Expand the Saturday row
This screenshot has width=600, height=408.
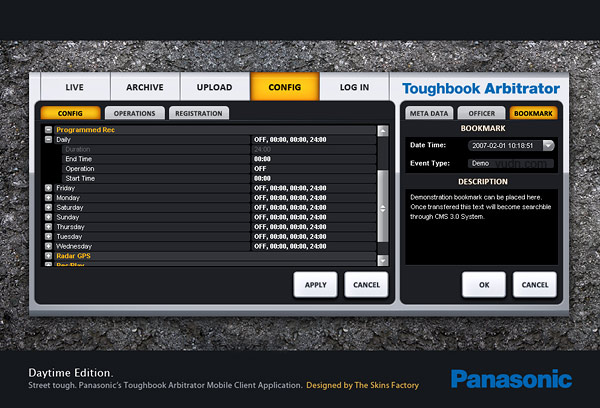tap(48, 207)
